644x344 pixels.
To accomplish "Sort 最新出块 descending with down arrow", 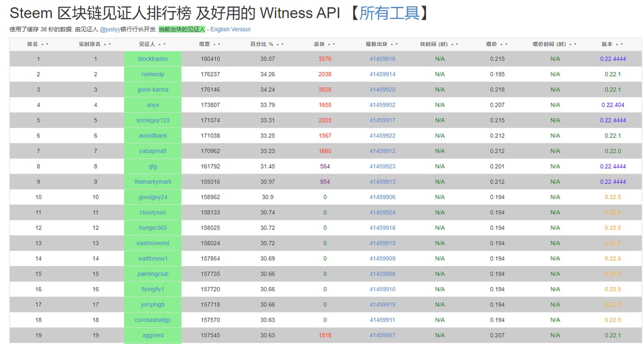I will coord(396,44).
